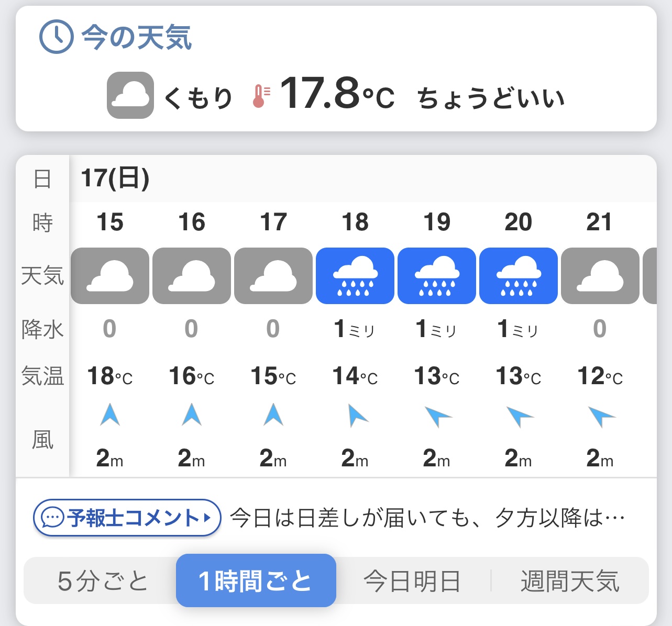Click the 17(日) date header
672x626 pixels.
[x=115, y=178]
